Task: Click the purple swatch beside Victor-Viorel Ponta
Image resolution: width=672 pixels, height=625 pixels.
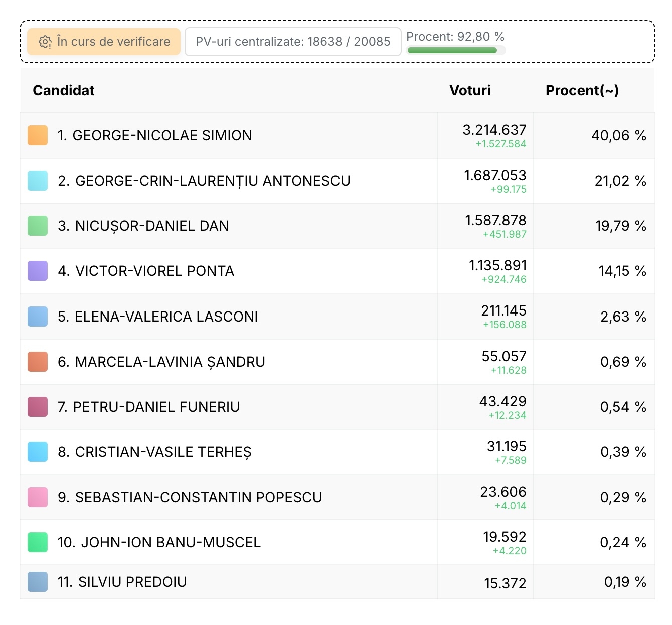Action: (38, 271)
